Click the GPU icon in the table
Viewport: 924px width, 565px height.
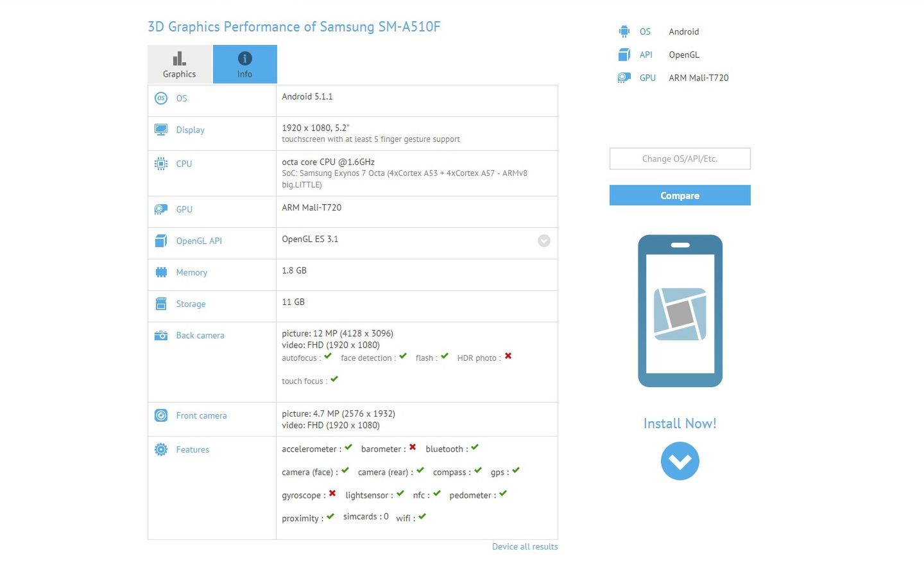pyautogui.click(x=161, y=209)
